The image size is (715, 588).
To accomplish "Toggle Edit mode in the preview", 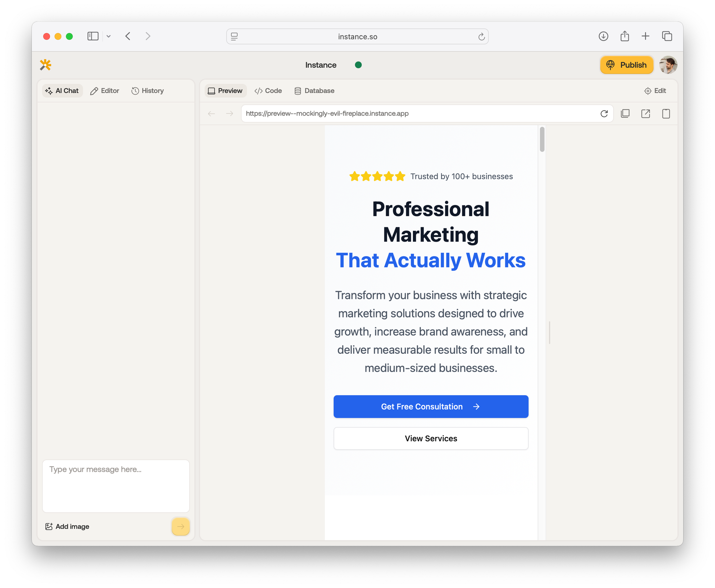I will [655, 91].
